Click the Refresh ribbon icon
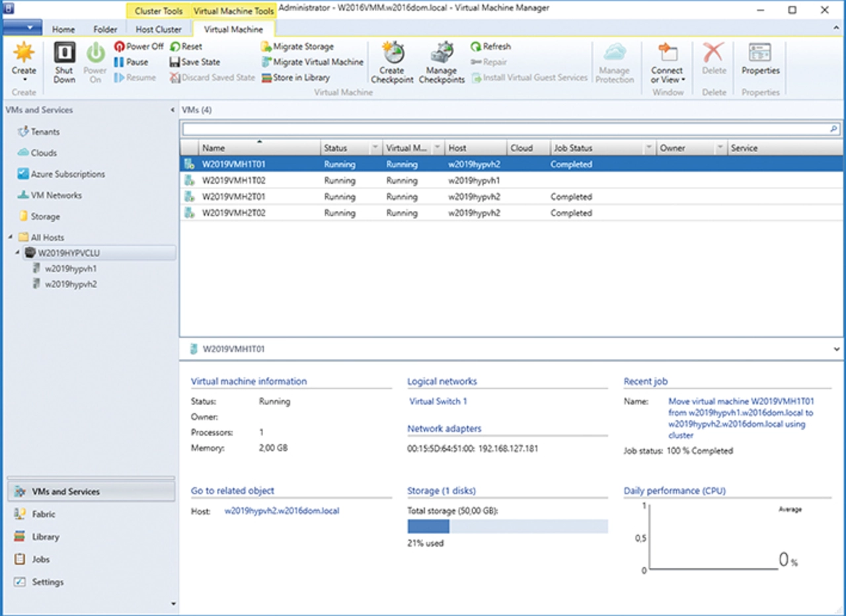 [476, 47]
